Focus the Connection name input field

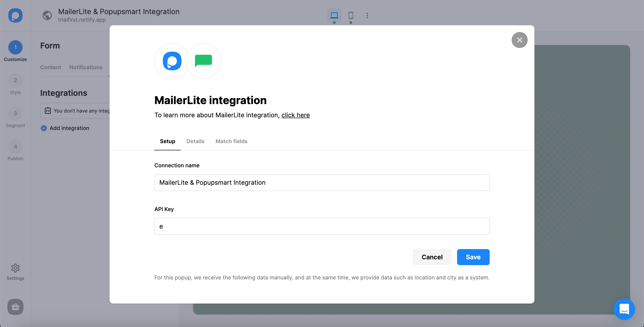point(322,182)
